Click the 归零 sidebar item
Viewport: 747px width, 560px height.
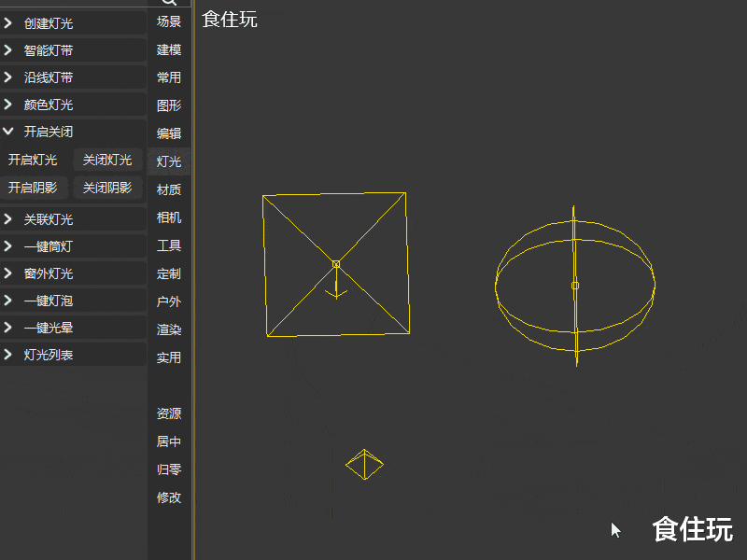(x=169, y=469)
